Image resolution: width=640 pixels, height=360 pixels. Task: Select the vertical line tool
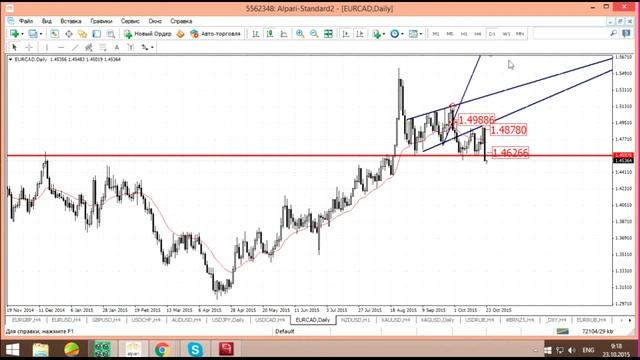tap(47, 47)
